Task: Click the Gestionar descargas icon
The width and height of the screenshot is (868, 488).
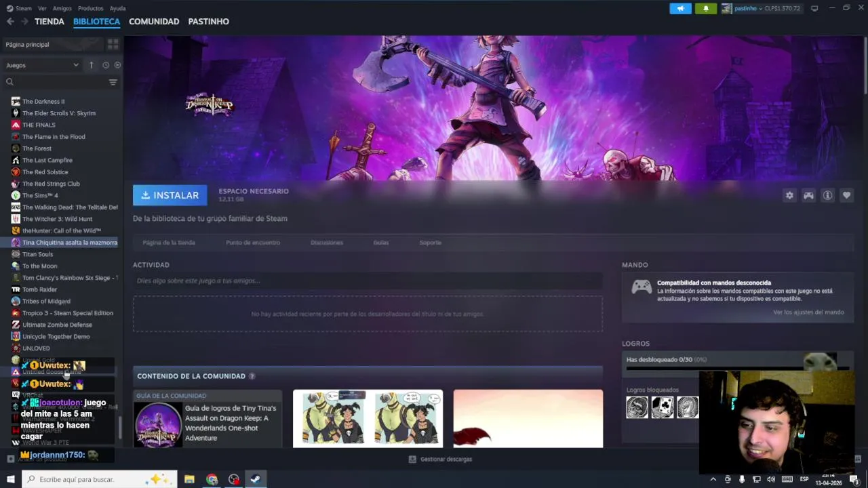Action: click(412, 459)
